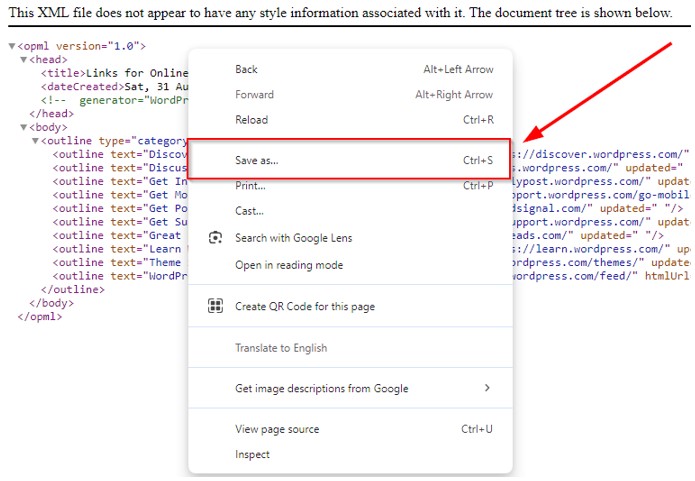
Task: Open View page source
Action: (x=277, y=429)
